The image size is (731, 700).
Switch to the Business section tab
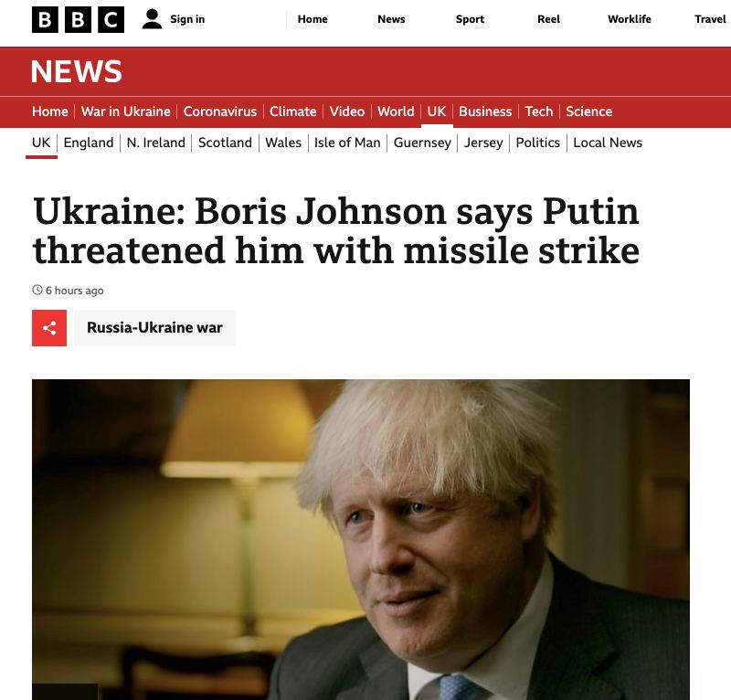pos(485,111)
